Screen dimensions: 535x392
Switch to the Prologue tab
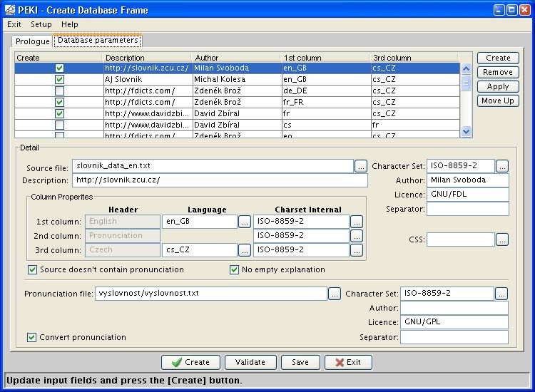[33, 41]
